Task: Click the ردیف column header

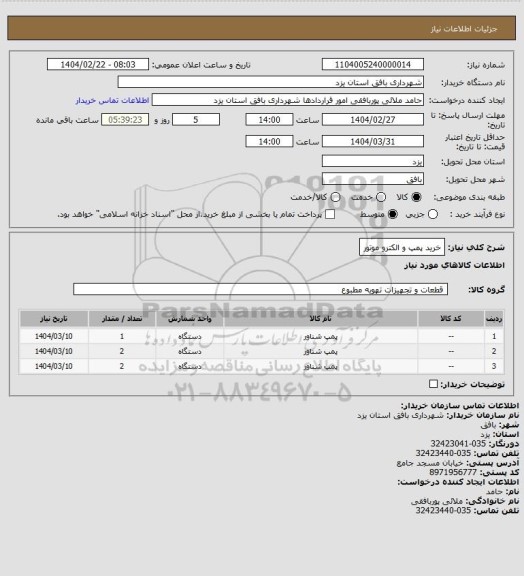Action: click(494, 319)
